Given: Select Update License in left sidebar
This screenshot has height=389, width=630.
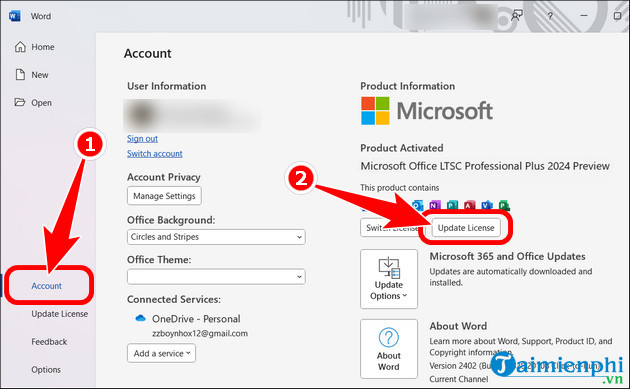Looking at the screenshot, I should 59,314.
